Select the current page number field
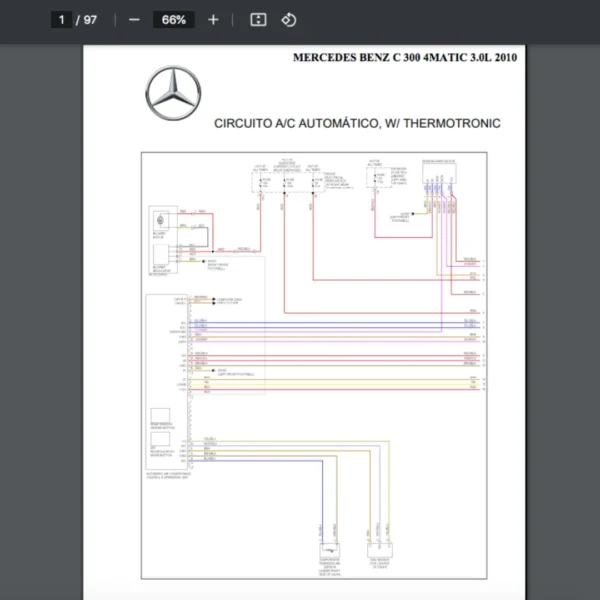The image size is (600, 600). click(61, 20)
